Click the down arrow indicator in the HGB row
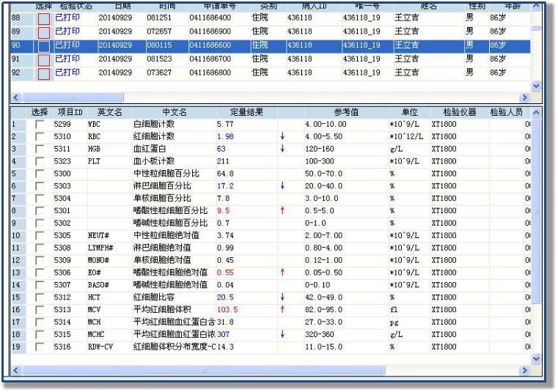The height and width of the screenshot is (392, 558). point(282,149)
